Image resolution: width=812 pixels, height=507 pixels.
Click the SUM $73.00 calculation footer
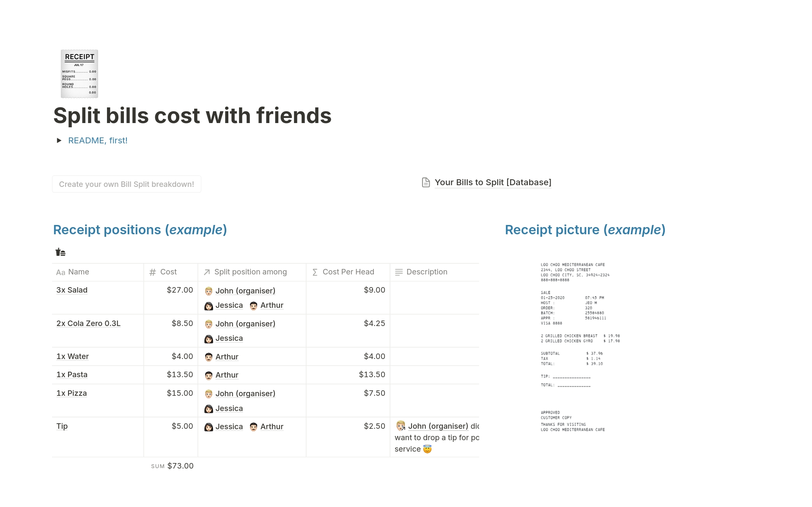click(173, 466)
